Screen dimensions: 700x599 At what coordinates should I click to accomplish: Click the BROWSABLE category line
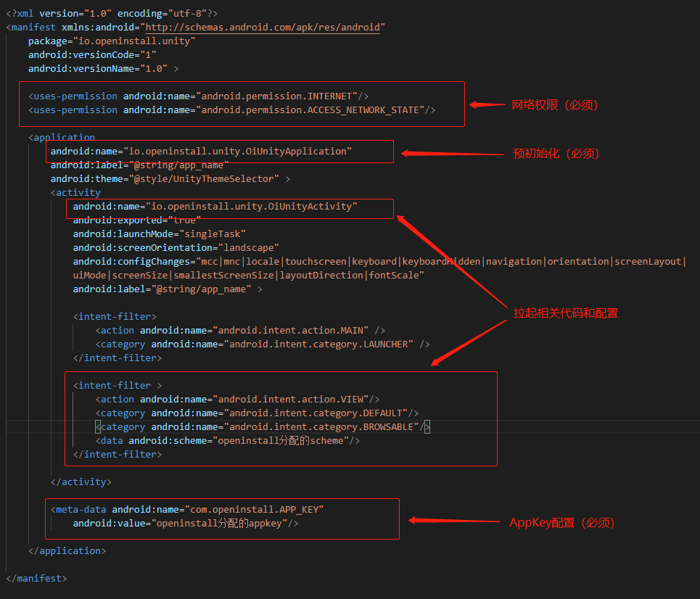coord(261,426)
